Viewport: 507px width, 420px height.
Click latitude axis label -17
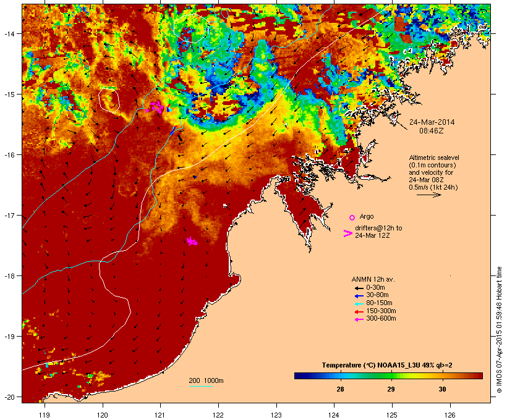9,216
